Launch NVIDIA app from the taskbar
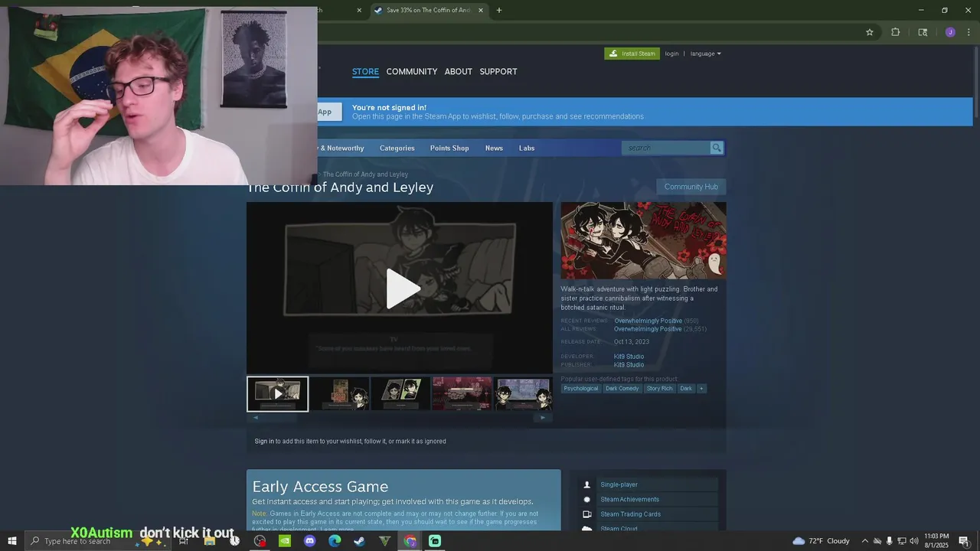This screenshot has height=551, width=980. (285, 541)
